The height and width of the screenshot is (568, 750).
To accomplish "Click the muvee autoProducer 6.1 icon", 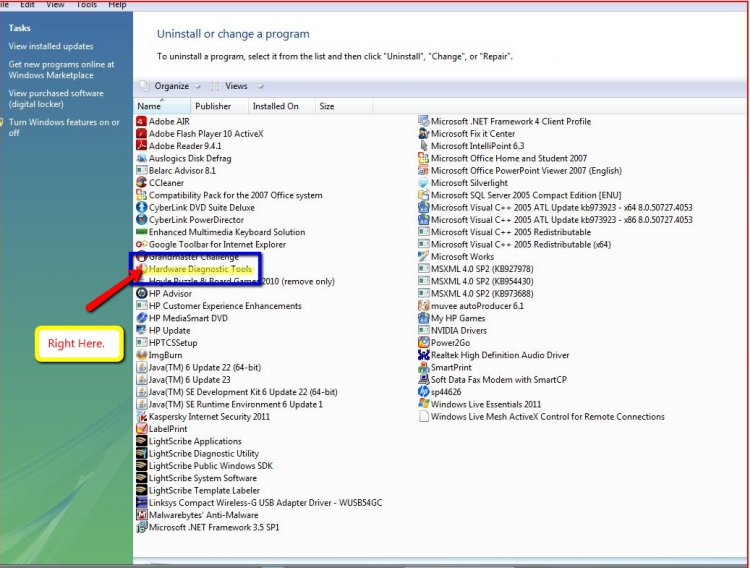I will point(423,306).
